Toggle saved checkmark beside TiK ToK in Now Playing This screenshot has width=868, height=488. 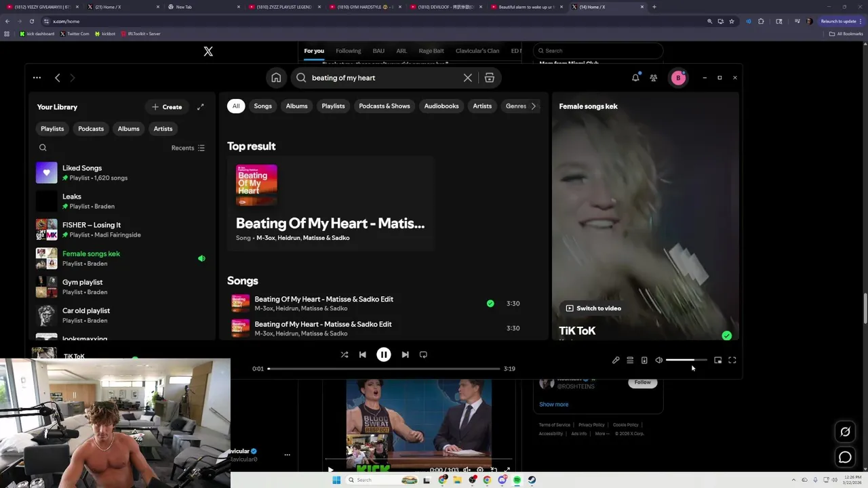tap(727, 335)
